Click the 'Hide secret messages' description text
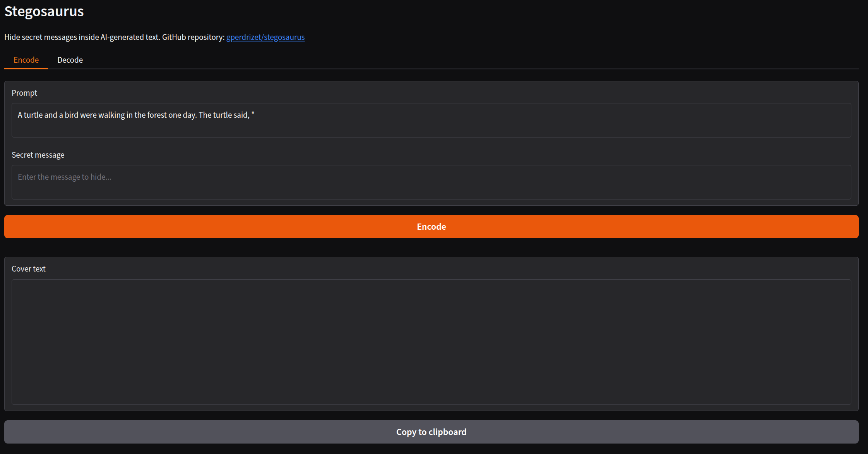The width and height of the screenshot is (868, 454). [x=41, y=37]
